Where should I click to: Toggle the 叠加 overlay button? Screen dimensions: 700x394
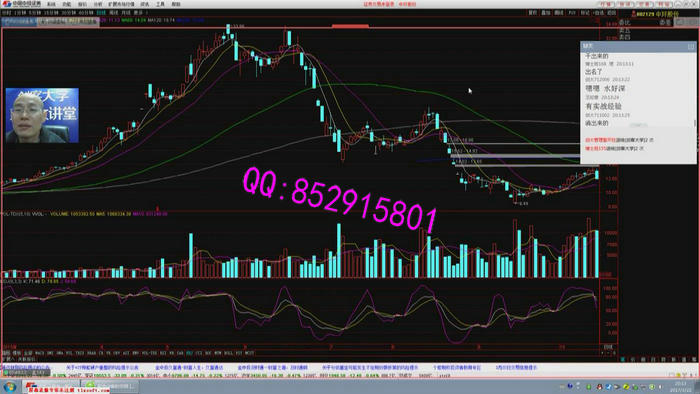[546, 13]
